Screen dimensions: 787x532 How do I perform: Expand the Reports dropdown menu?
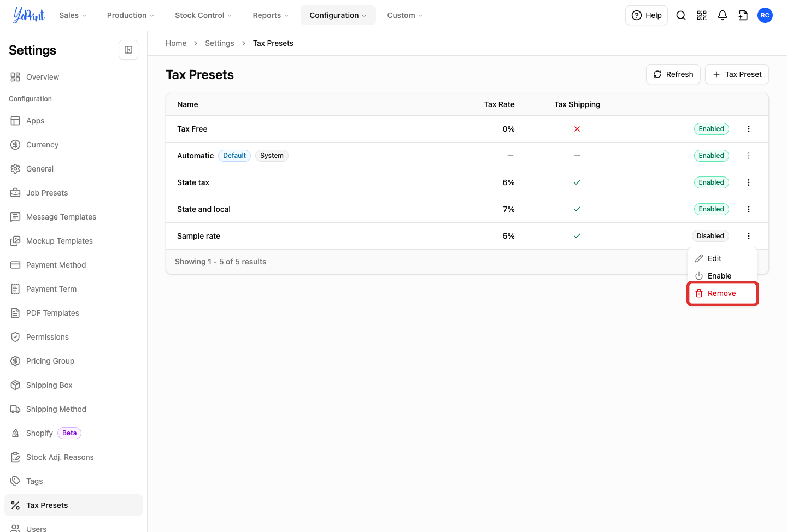271,15
